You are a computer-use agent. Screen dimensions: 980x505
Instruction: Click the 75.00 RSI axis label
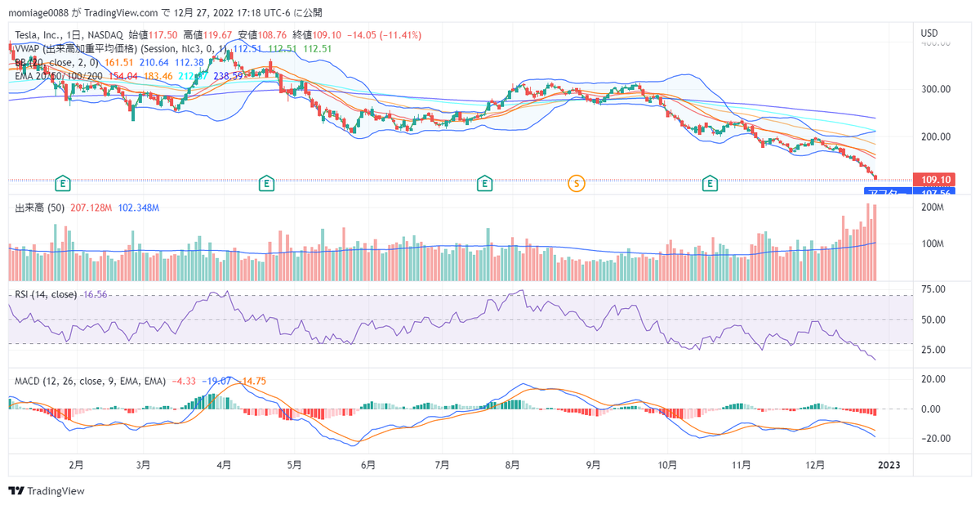[x=933, y=289]
